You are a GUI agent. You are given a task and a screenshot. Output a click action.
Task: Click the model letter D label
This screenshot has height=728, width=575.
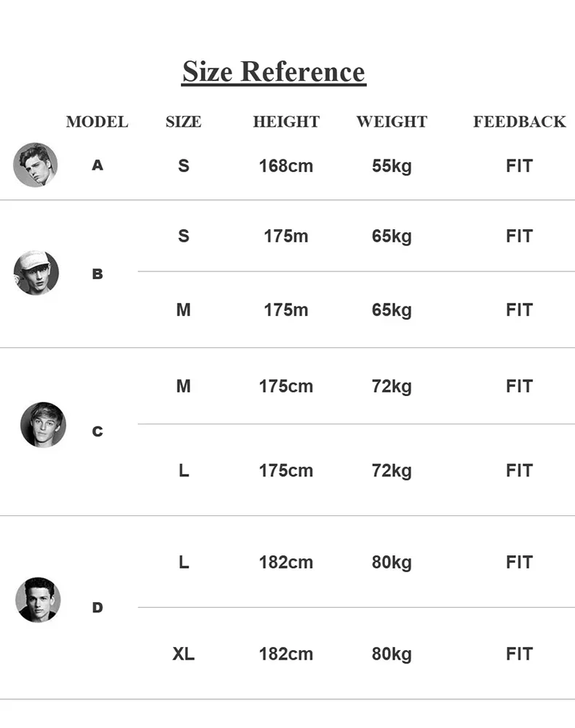pyautogui.click(x=98, y=607)
